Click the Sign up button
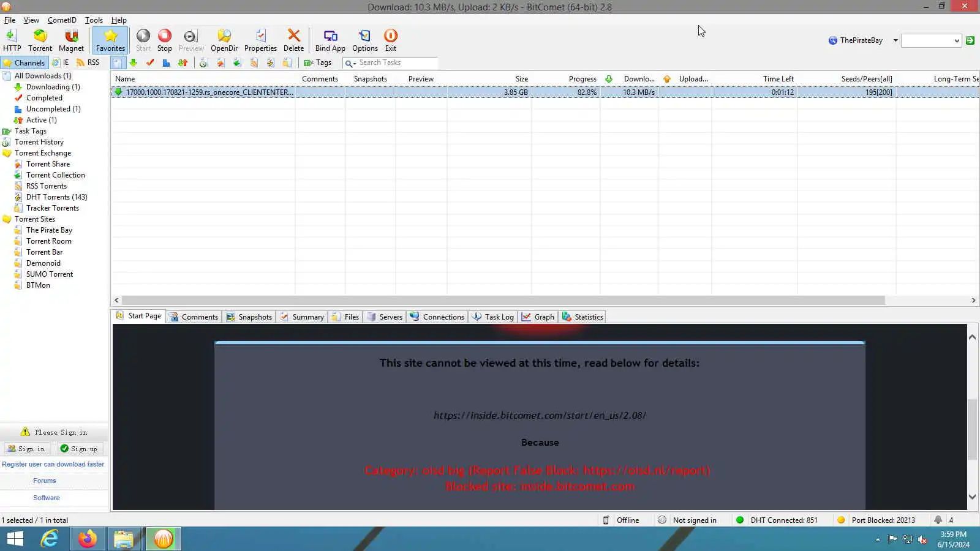This screenshot has width=980, height=551. [x=79, y=449]
